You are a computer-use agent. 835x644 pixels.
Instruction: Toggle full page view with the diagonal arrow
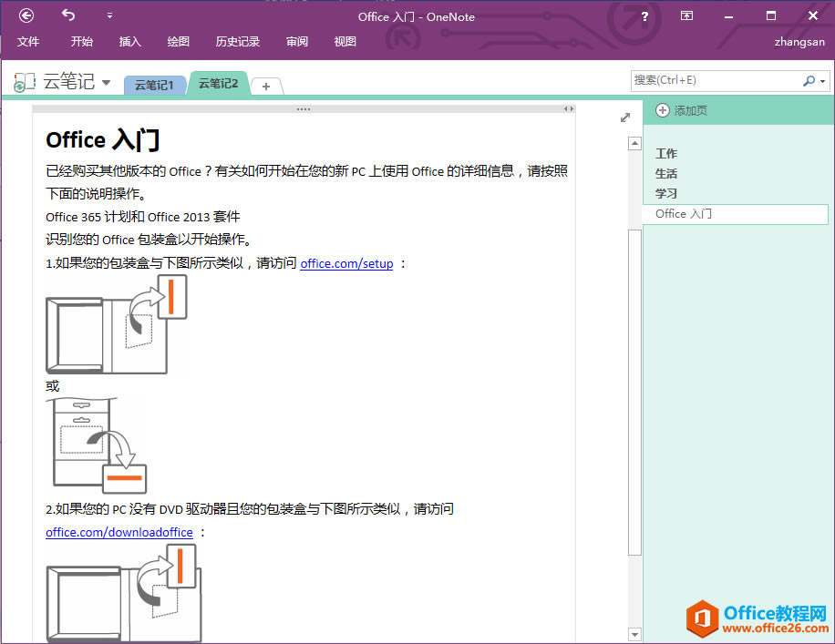point(624,117)
